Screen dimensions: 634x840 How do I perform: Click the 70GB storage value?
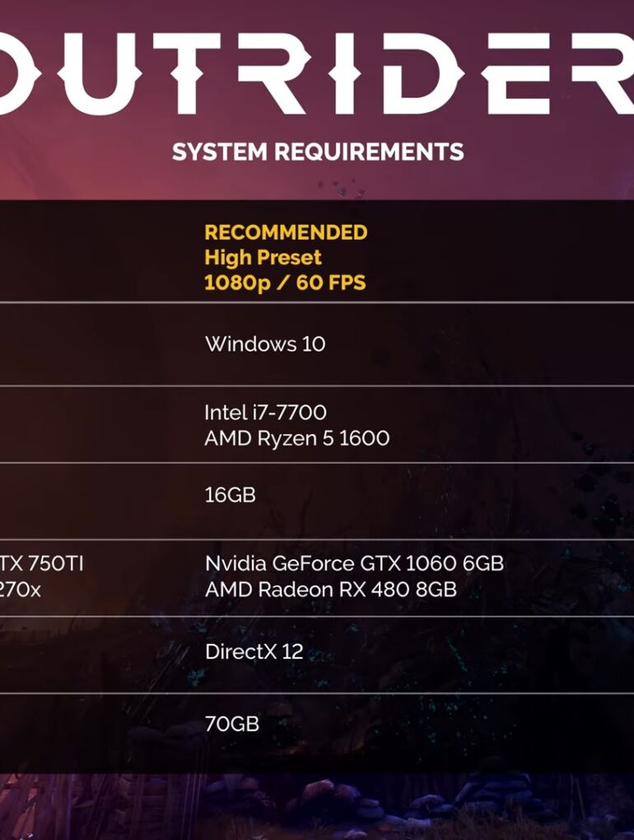tap(232, 724)
